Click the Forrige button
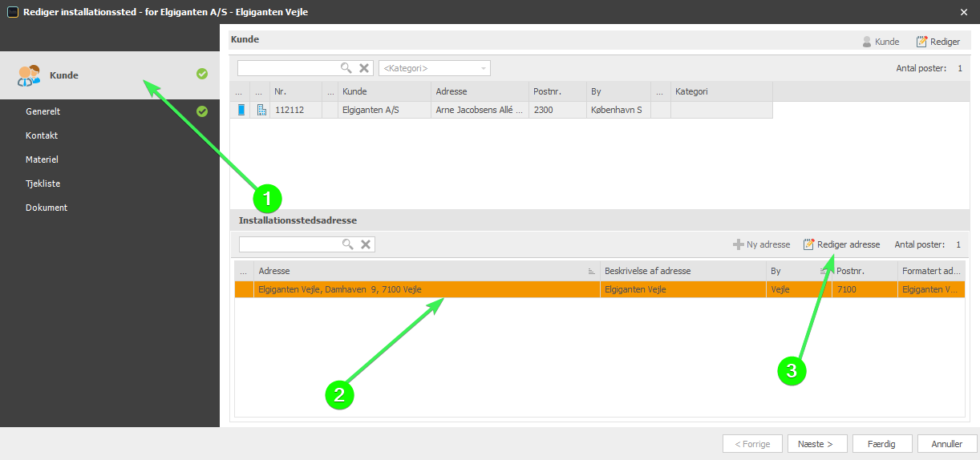The height and width of the screenshot is (460, 980). (x=752, y=443)
